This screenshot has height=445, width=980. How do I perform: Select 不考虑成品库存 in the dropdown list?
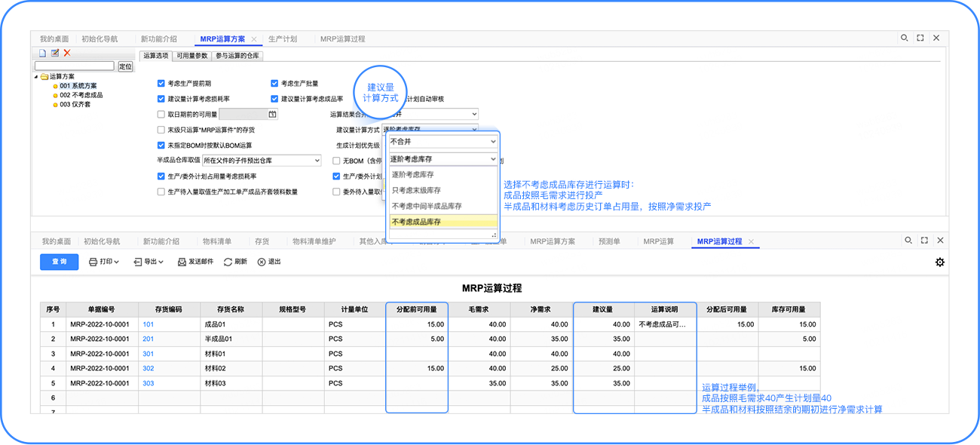[443, 222]
